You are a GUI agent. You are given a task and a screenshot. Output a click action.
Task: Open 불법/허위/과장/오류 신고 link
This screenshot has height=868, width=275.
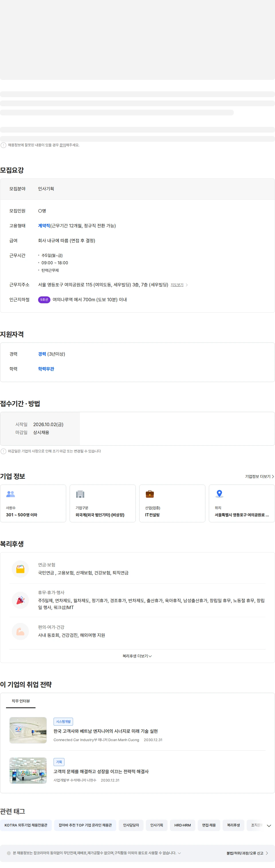[x=247, y=853]
